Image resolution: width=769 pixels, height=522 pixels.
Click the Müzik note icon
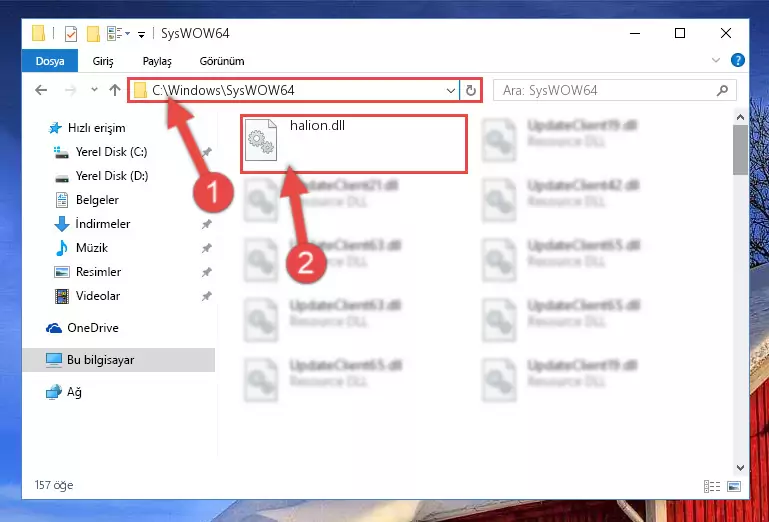point(61,248)
